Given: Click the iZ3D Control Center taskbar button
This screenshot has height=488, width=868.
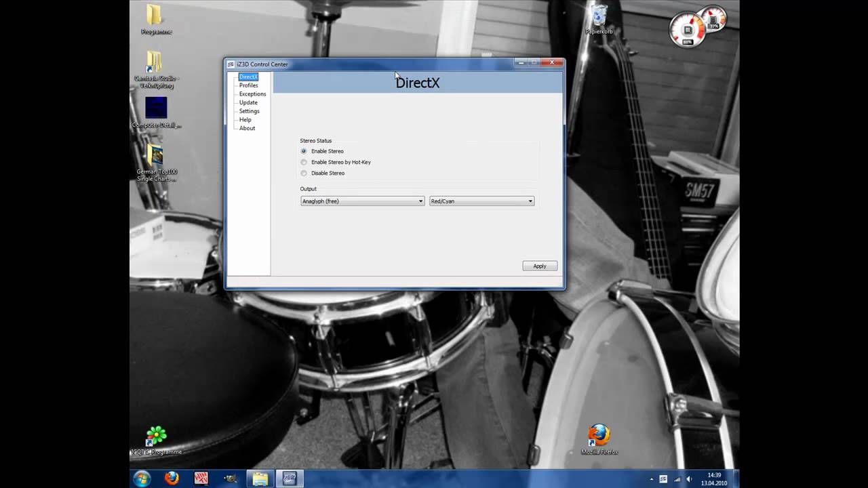Looking at the screenshot, I should pyautogui.click(x=290, y=479).
